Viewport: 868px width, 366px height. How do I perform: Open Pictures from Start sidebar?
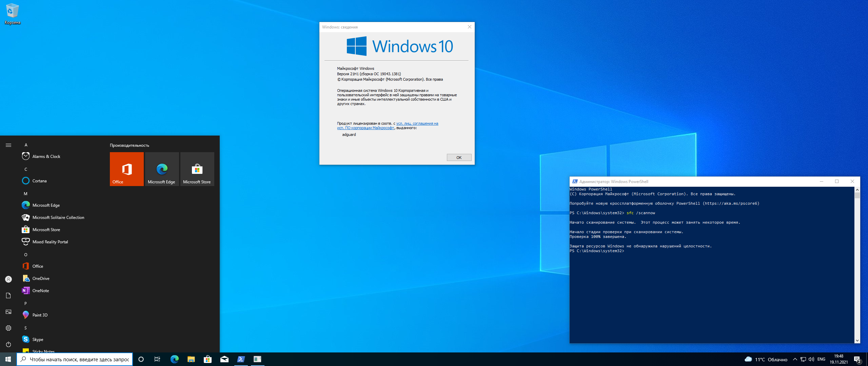8,312
